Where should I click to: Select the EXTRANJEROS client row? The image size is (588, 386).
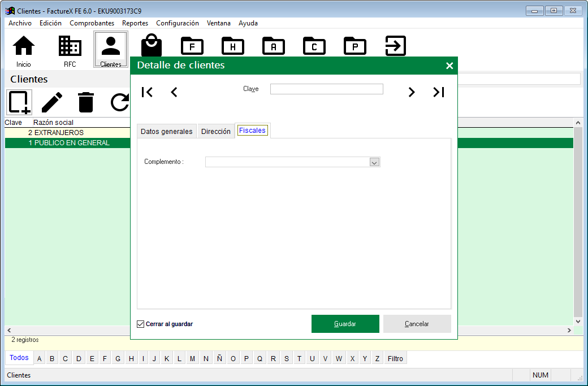(67, 133)
